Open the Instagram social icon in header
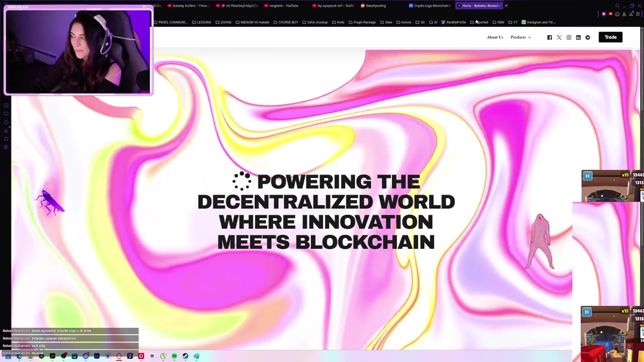Screen dimensions: 644x362 click(569, 37)
